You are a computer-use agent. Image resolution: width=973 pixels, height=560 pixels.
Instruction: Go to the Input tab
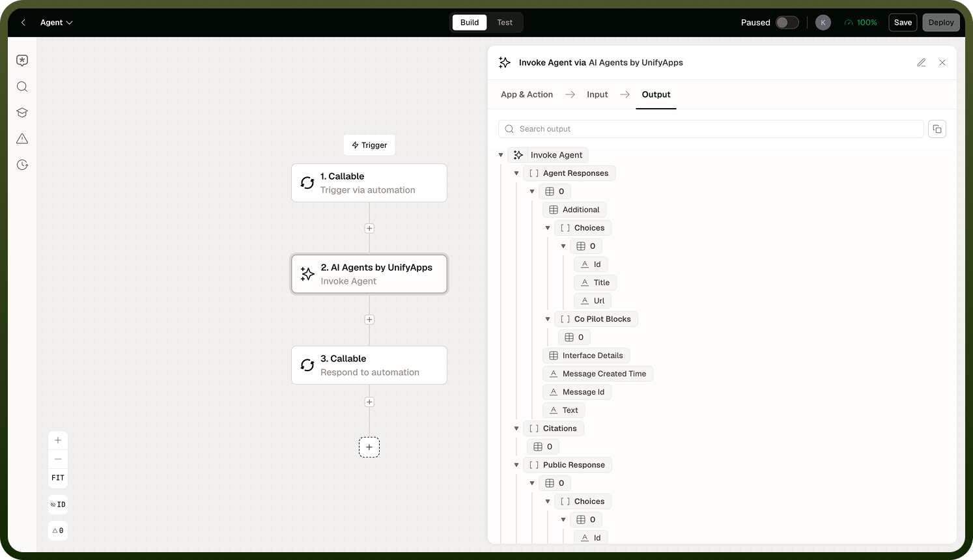pos(597,94)
